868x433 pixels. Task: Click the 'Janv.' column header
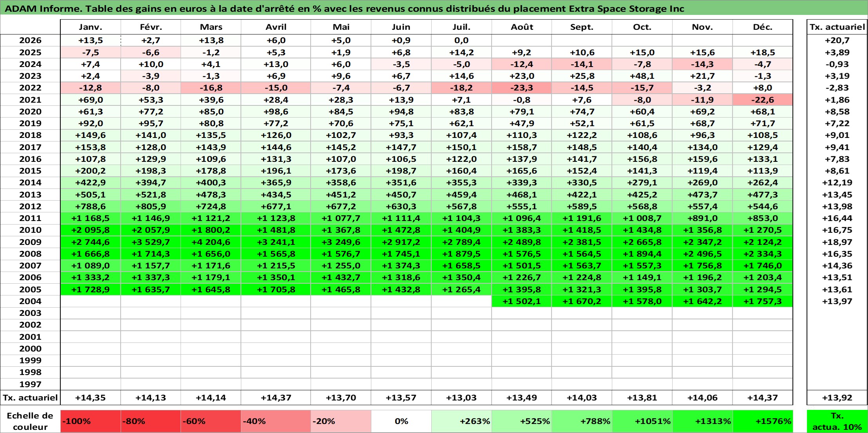pyautogui.click(x=90, y=27)
